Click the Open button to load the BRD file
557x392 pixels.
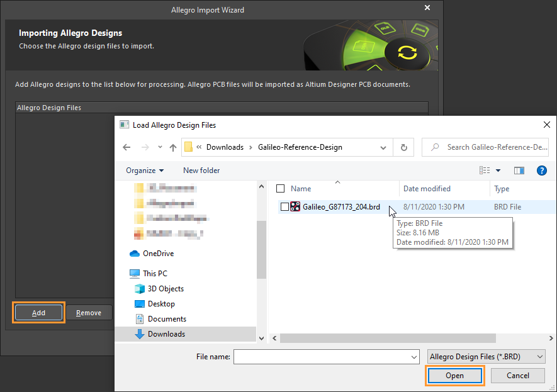click(x=454, y=375)
